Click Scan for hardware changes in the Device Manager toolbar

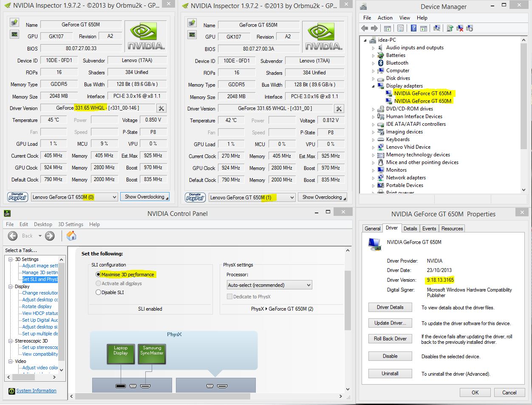pos(437,28)
